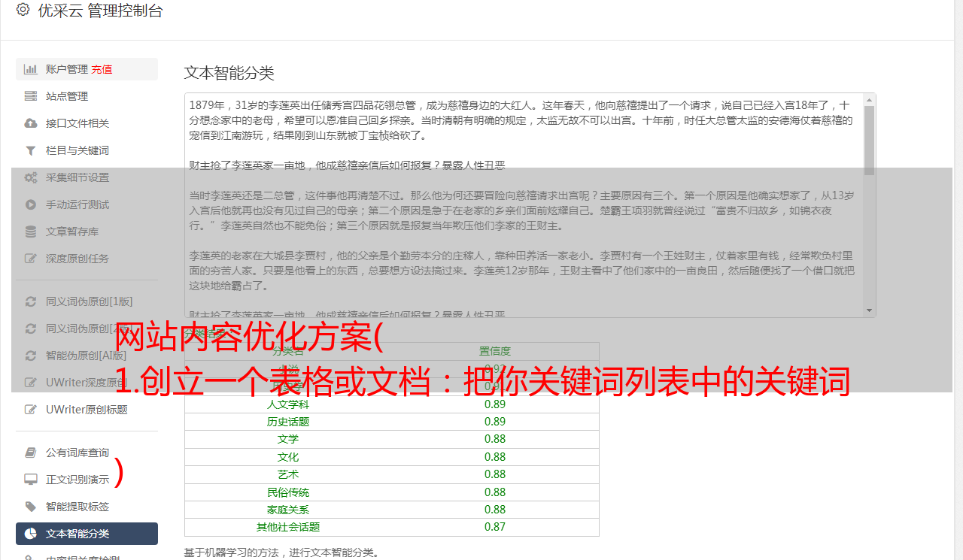Open the 充值 recharge link
Viewport: 963px width, 560px height.
tap(102, 69)
